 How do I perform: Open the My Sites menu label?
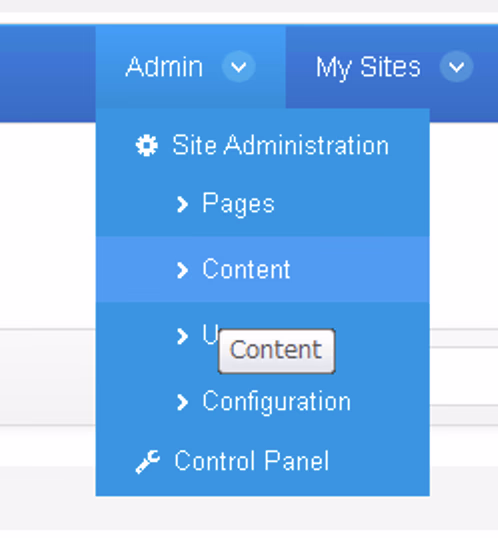point(368,68)
